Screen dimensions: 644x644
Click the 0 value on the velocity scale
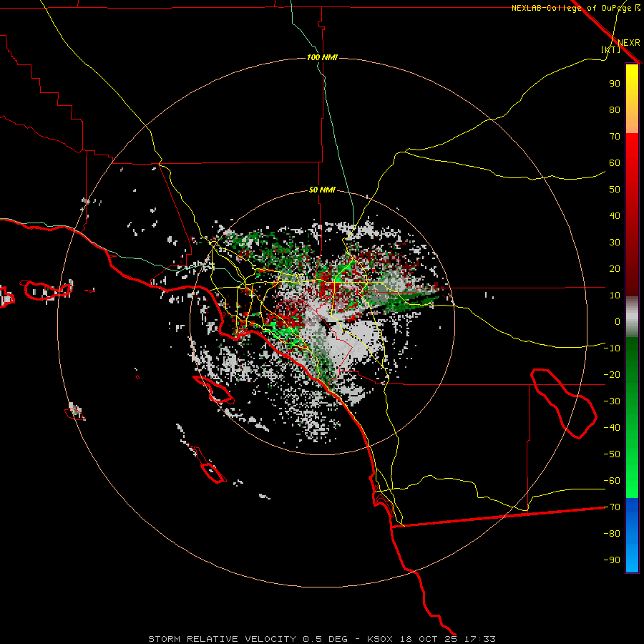[x=618, y=321]
